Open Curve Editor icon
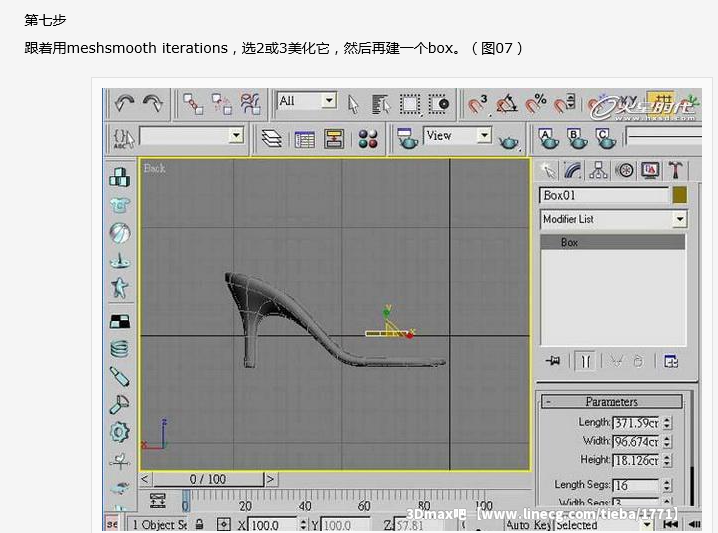Screen dimensions: 718x533 (305, 139)
